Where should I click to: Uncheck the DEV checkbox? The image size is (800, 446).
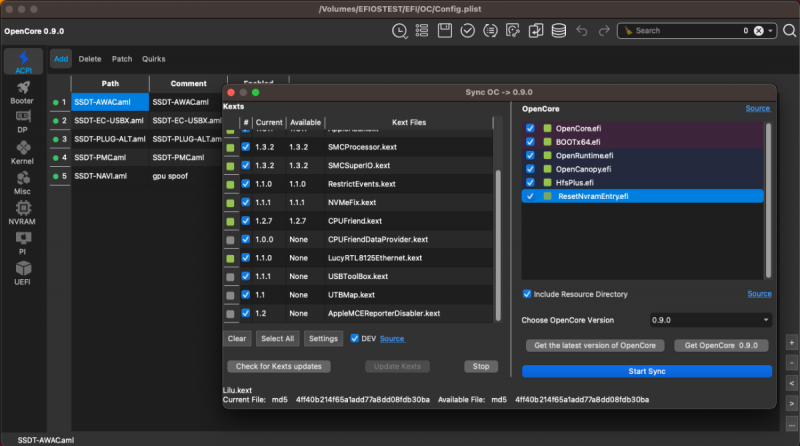(355, 339)
